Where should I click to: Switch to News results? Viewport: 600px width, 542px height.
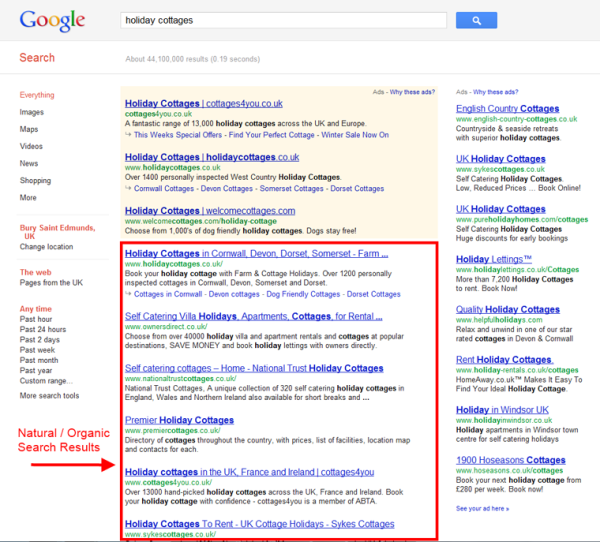click(29, 163)
